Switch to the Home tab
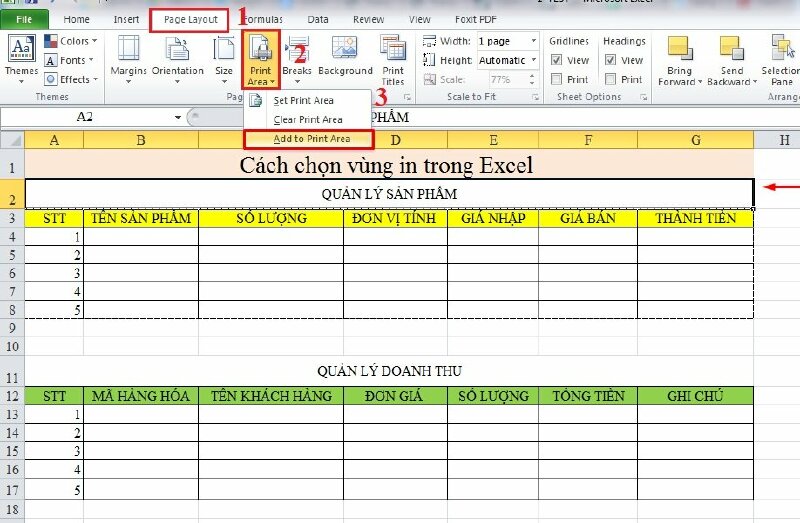The height and width of the screenshot is (523, 800). tap(77, 19)
